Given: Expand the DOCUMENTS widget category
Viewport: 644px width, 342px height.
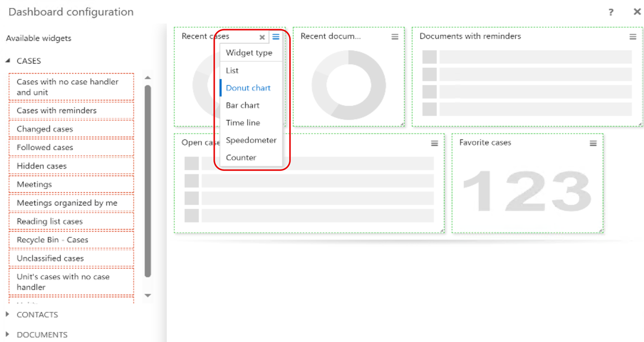Looking at the screenshot, I should [x=8, y=334].
